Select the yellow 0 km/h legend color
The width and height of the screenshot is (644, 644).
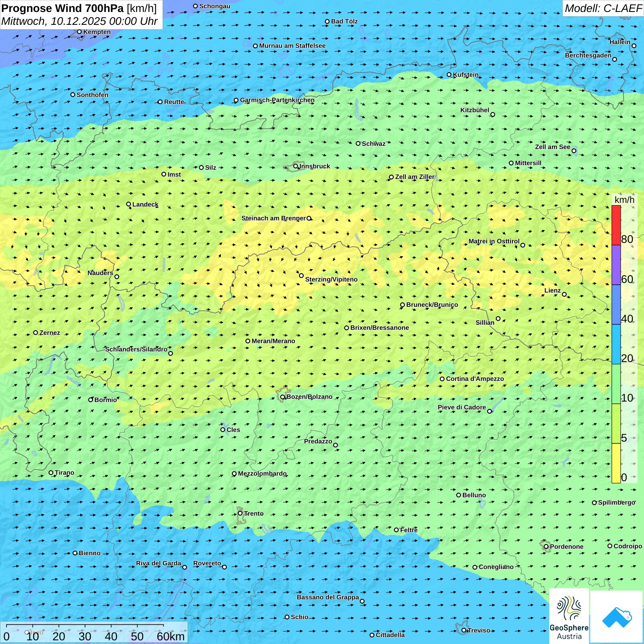pyautogui.click(x=616, y=463)
